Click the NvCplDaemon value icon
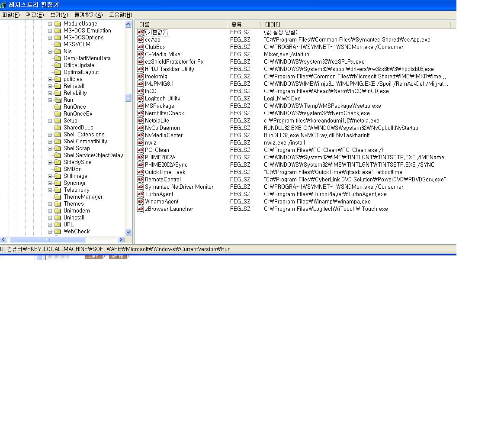504x429 pixels. (x=141, y=128)
